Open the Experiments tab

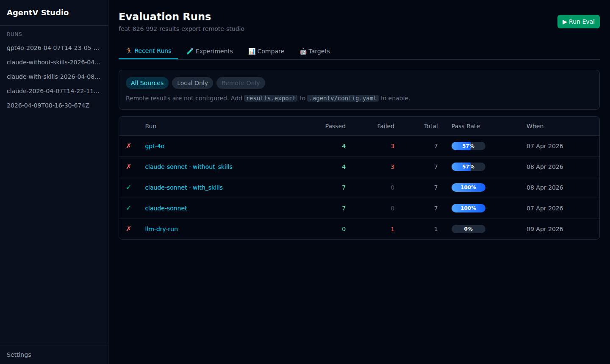(210, 51)
